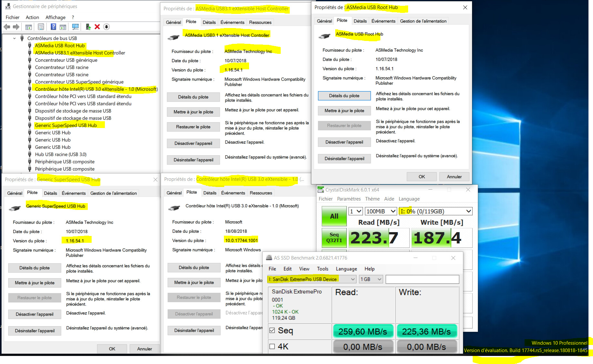The image size is (593, 364).
Task: Open the Properties sheet toolbar icon
Action: pyautogui.click(x=41, y=27)
